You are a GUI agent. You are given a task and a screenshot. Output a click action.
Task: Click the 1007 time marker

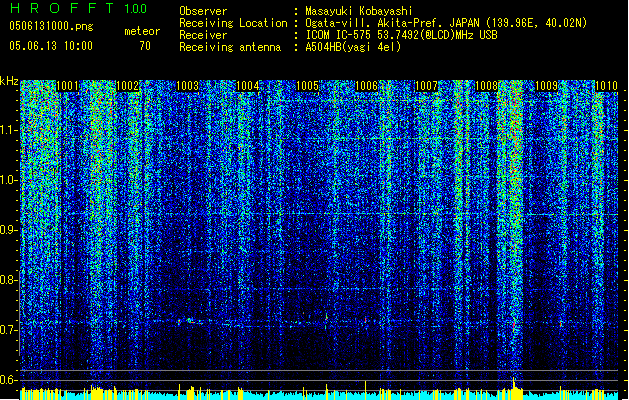click(x=426, y=86)
